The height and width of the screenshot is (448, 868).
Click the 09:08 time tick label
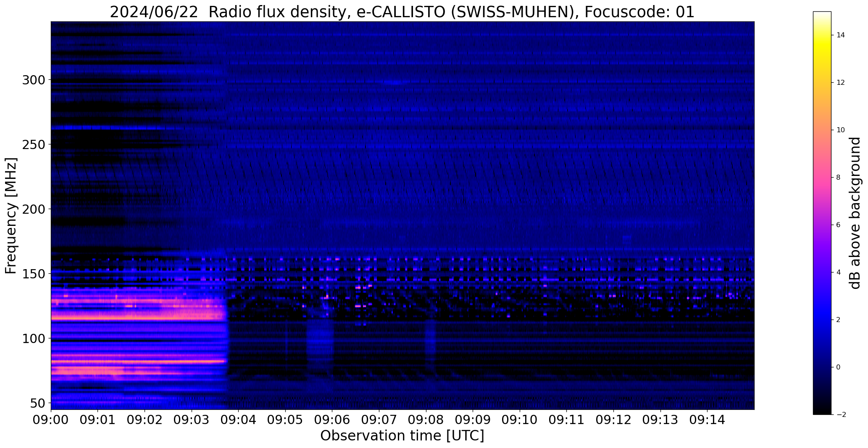(426, 420)
